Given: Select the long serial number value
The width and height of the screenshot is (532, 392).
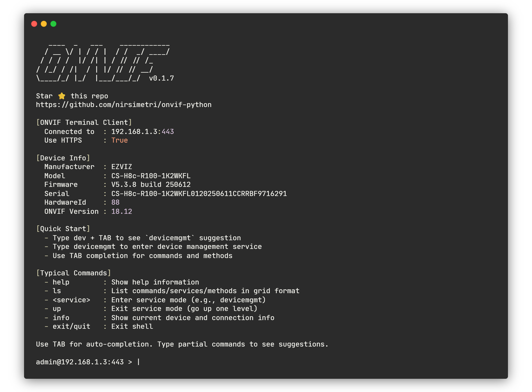Looking at the screenshot, I should pos(199,194).
